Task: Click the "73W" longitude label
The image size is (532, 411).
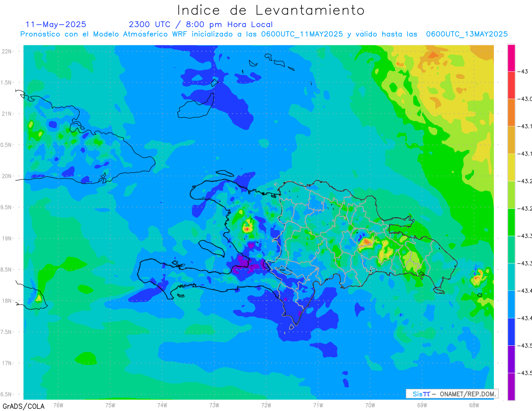Action: [214, 405]
